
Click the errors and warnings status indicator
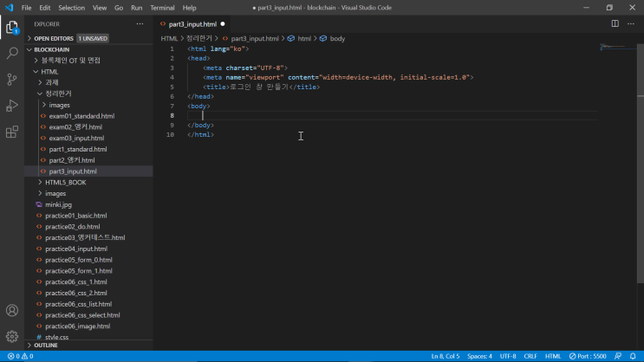(x=21, y=356)
